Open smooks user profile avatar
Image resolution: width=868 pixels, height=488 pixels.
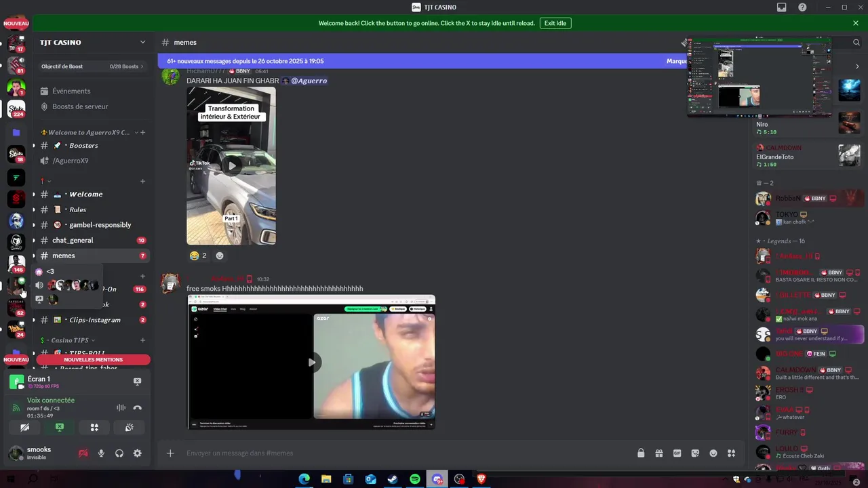16,453
